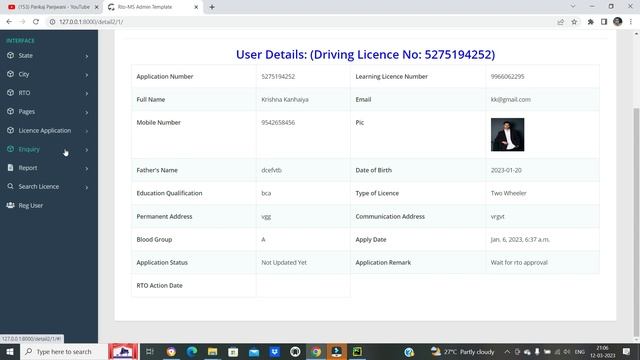Click the taskbar clock and date
640x360 pixels.
point(602,351)
